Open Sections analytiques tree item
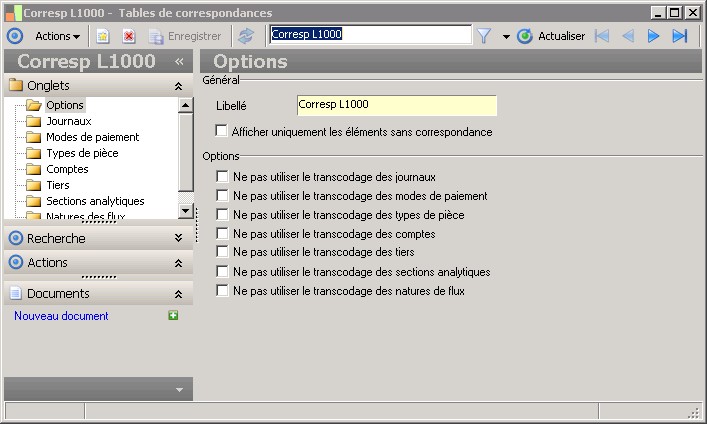The image size is (707, 424). [x=95, y=201]
